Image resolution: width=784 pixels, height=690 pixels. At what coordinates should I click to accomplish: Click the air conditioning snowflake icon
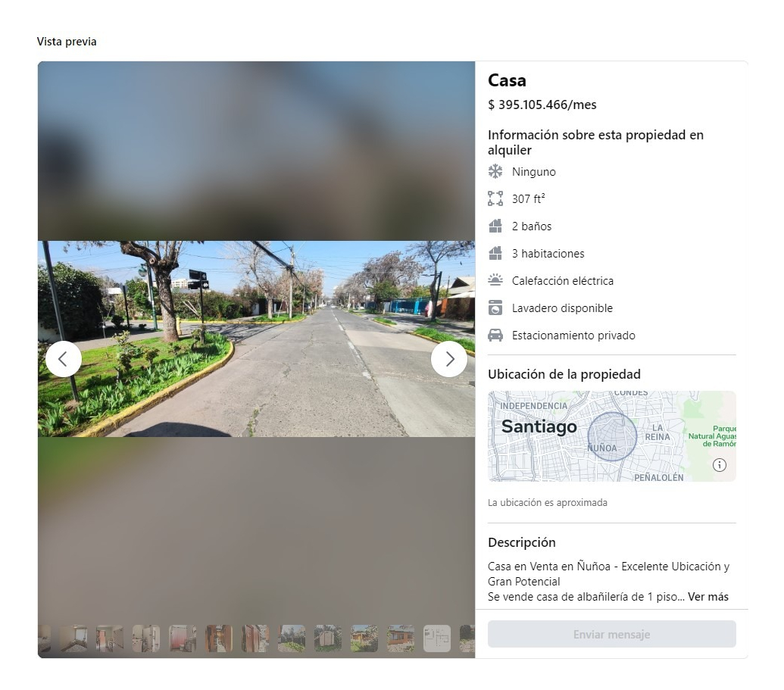pos(495,171)
